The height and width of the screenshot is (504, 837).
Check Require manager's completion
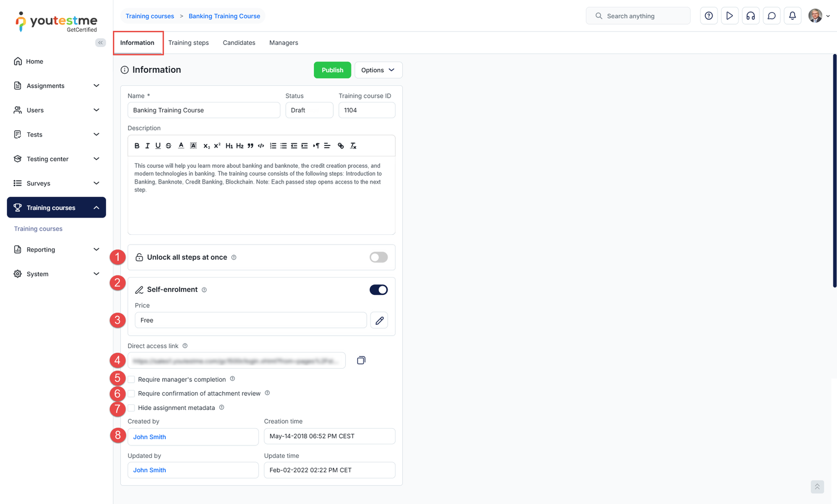point(132,380)
